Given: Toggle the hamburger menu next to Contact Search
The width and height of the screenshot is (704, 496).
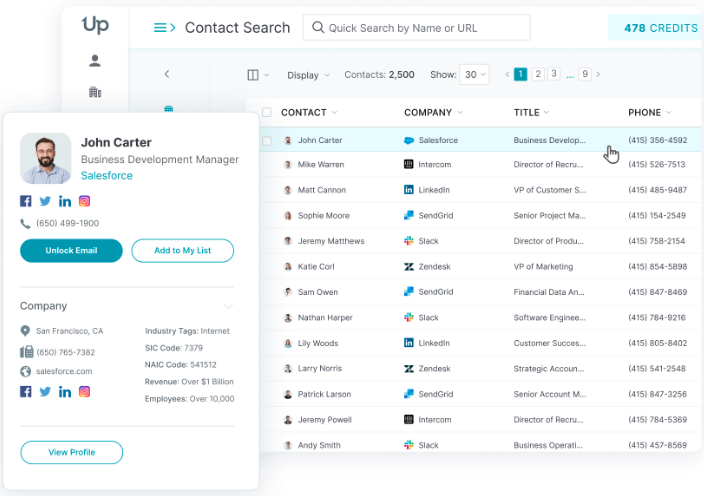Looking at the screenshot, I should (164, 28).
